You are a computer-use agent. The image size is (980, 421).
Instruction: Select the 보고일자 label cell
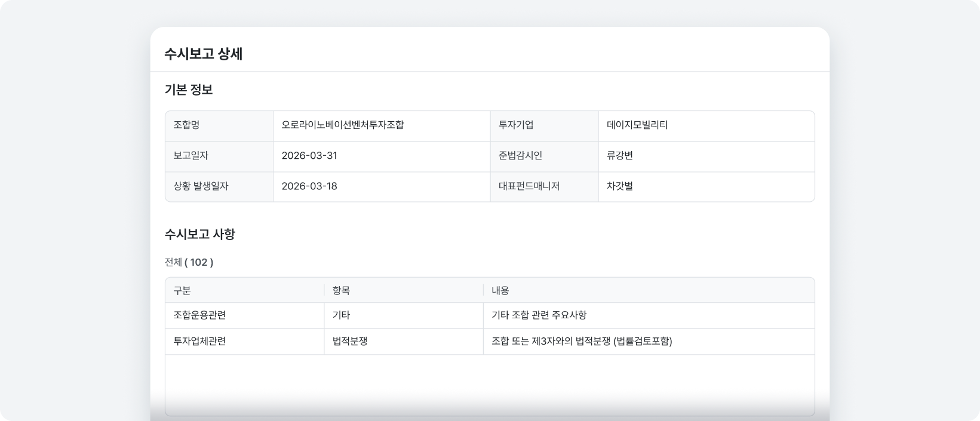pyautogui.click(x=219, y=156)
